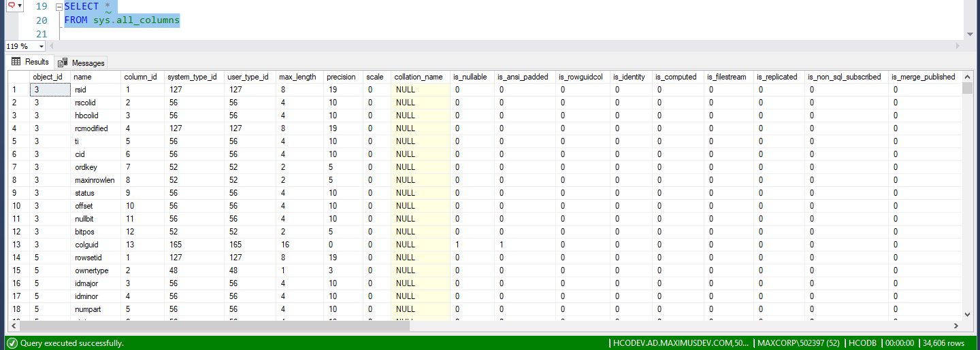Select row 13 using its row number header
Screen dimensions: 980x350
click(18, 245)
